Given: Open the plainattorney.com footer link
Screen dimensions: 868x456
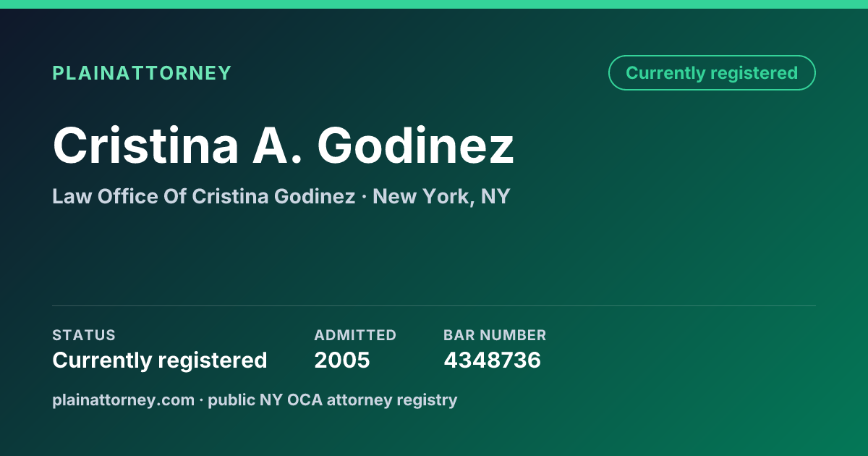Looking at the screenshot, I should coord(124,400).
